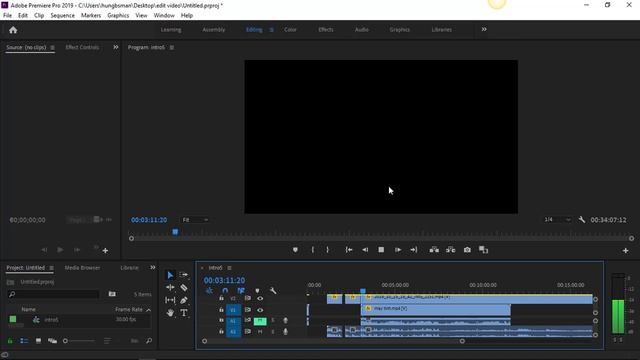
Task: Toggle nest sequence insert mode
Action: pyautogui.click(x=209, y=291)
